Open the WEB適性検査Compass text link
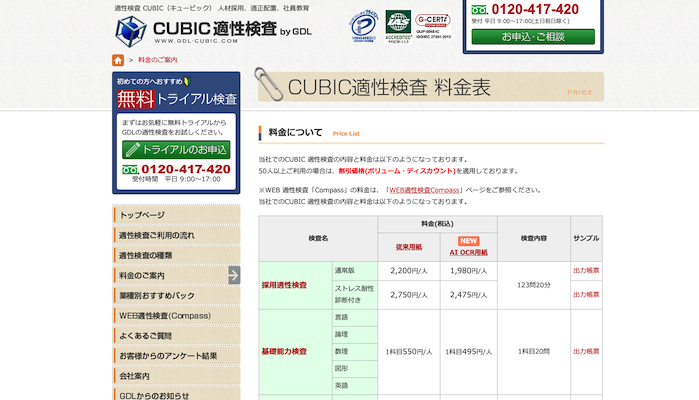Screen dimensions: 699x400 coord(424,190)
